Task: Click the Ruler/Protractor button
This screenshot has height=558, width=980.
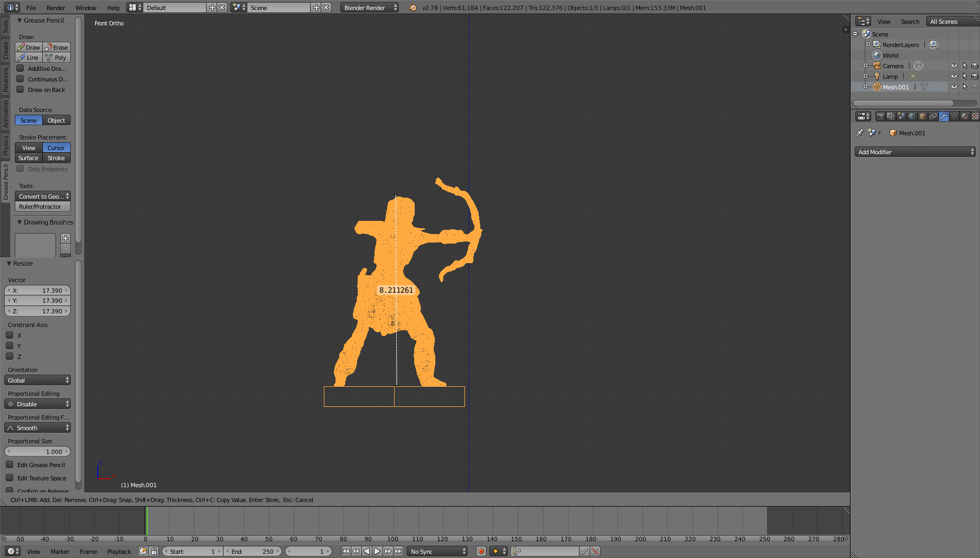Action: point(43,207)
